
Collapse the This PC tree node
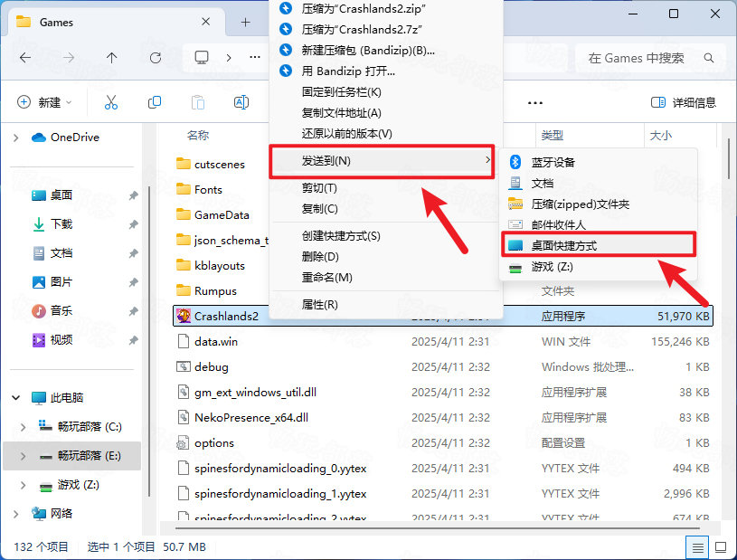click(x=16, y=398)
